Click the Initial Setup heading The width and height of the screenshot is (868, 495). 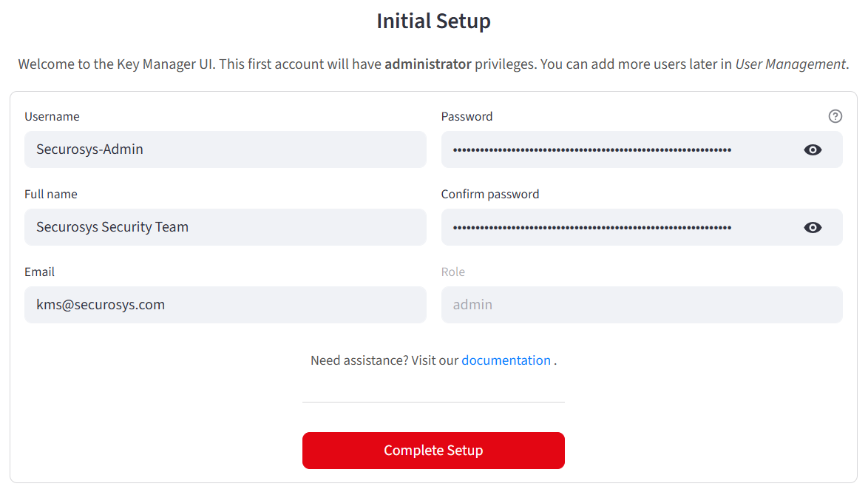(433, 21)
